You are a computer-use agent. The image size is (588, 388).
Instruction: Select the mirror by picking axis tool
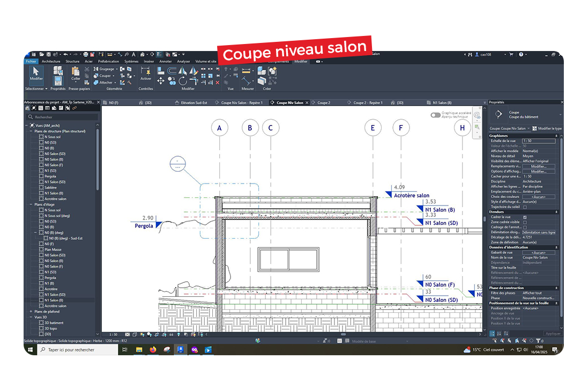[183, 71]
